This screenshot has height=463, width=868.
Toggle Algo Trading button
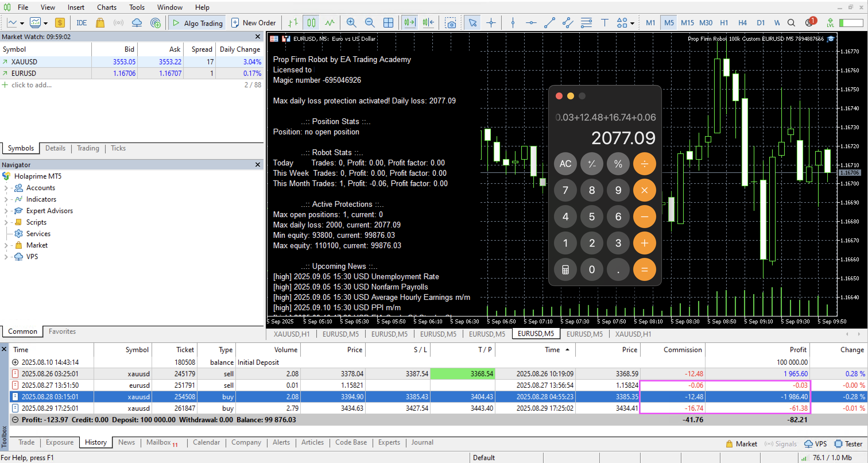(197, 23)
